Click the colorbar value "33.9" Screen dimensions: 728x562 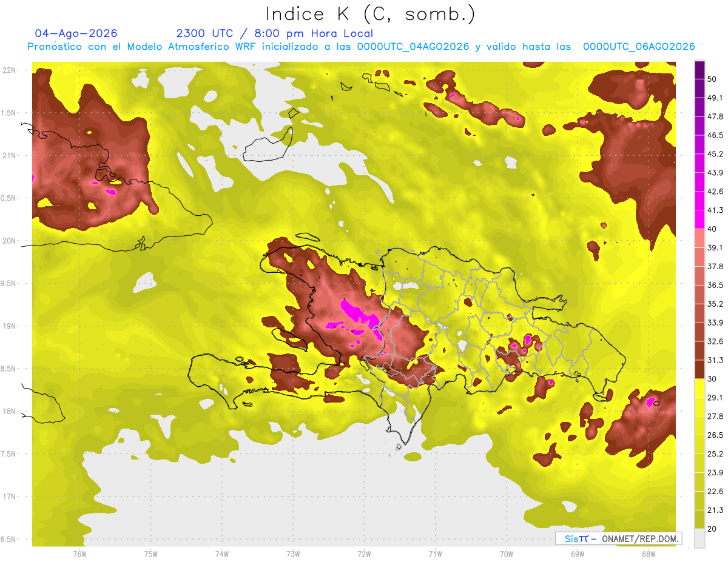click(715, 323)
